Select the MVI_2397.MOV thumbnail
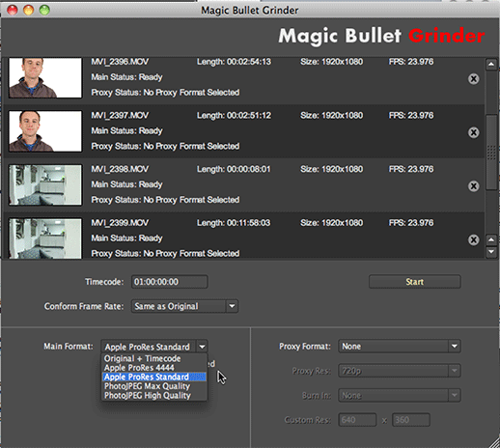The image size is (500, 448). tap(45, 131)
